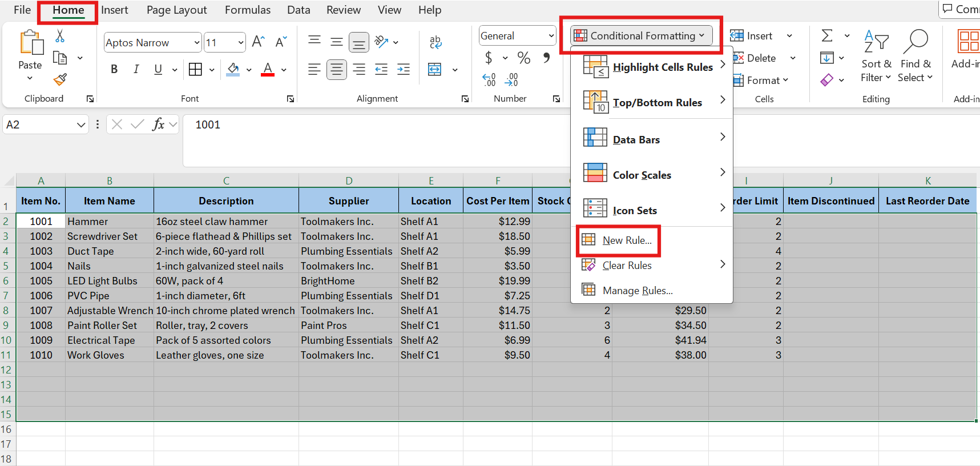The height and width of the screenshot is (466, 980).
Task: Expand the Name Box dropdown arrow
Action: pos(81,124)
